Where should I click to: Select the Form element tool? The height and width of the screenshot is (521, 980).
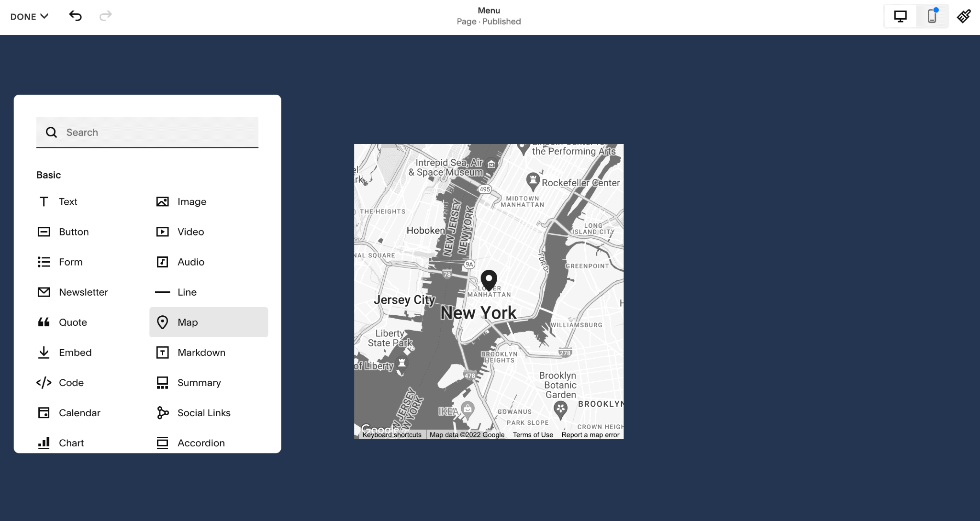click(71, 261)
